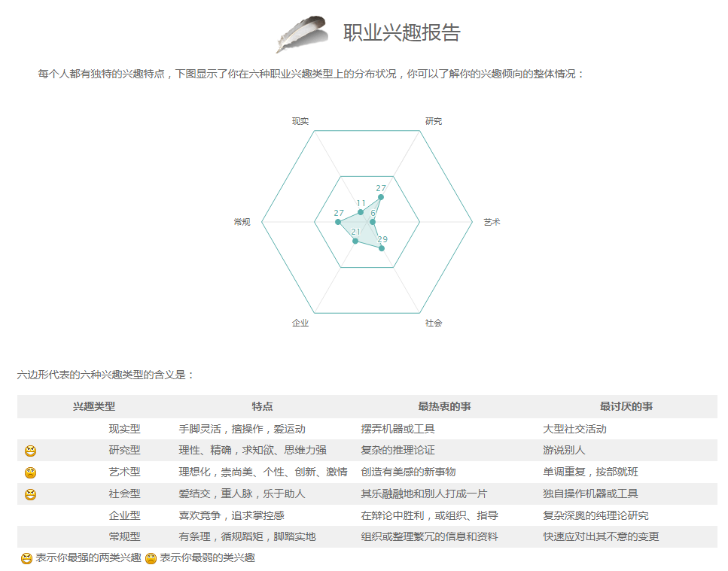Image resolution: width=728 pixels, height=571 pixels.
Task: Click the radar data point labeled 11
Action: 361,212
